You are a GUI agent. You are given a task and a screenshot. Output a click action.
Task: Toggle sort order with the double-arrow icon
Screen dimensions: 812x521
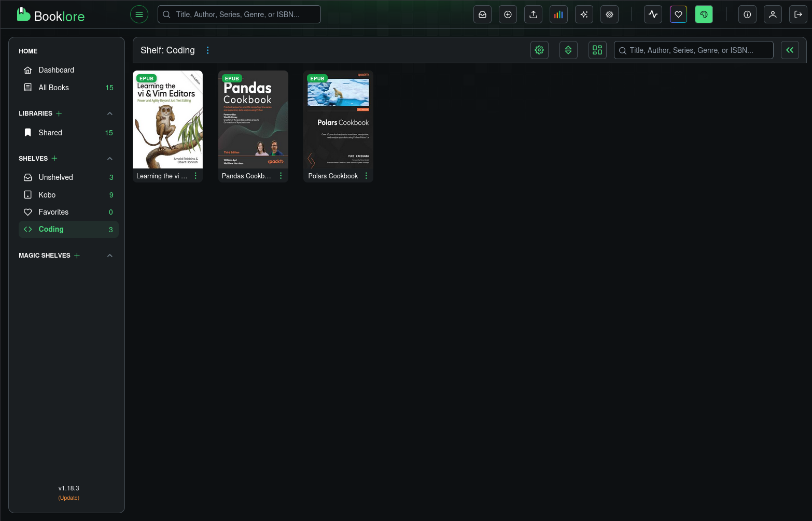pyautogui.click(x=568, y=50)
